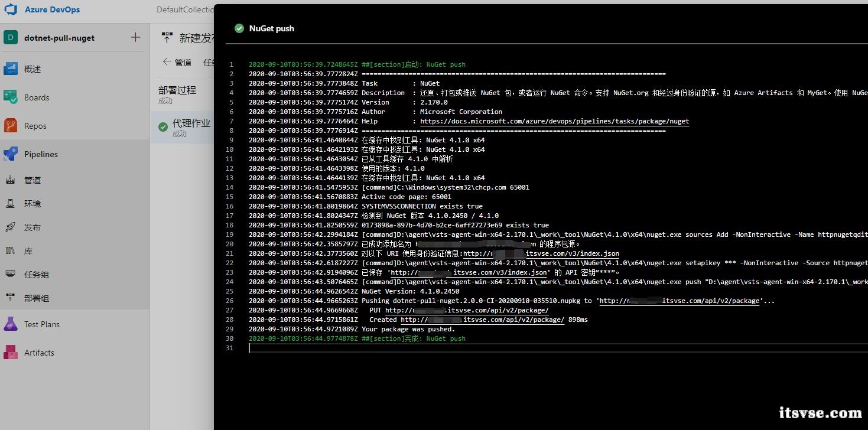Go back via the 管道 link

point(183,62)
